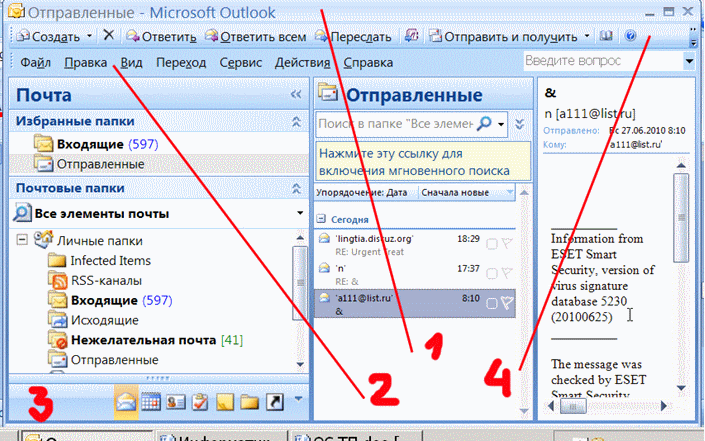Open the address book toolbar icon
The image size is (705, 441).
tap(607, 36)
